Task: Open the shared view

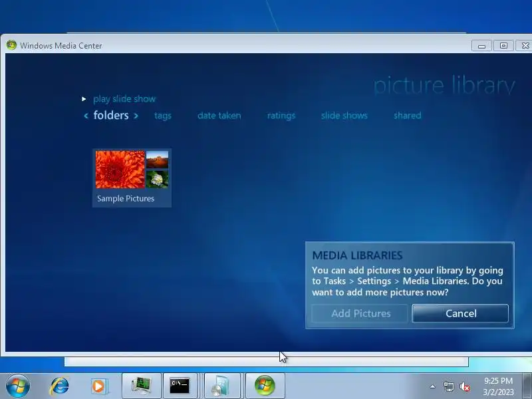Action: pos(407,115)
